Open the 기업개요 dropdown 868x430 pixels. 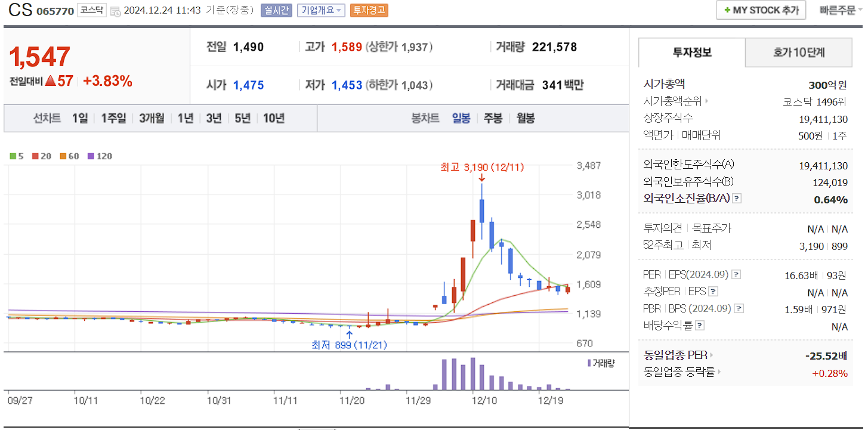(321, 11)
